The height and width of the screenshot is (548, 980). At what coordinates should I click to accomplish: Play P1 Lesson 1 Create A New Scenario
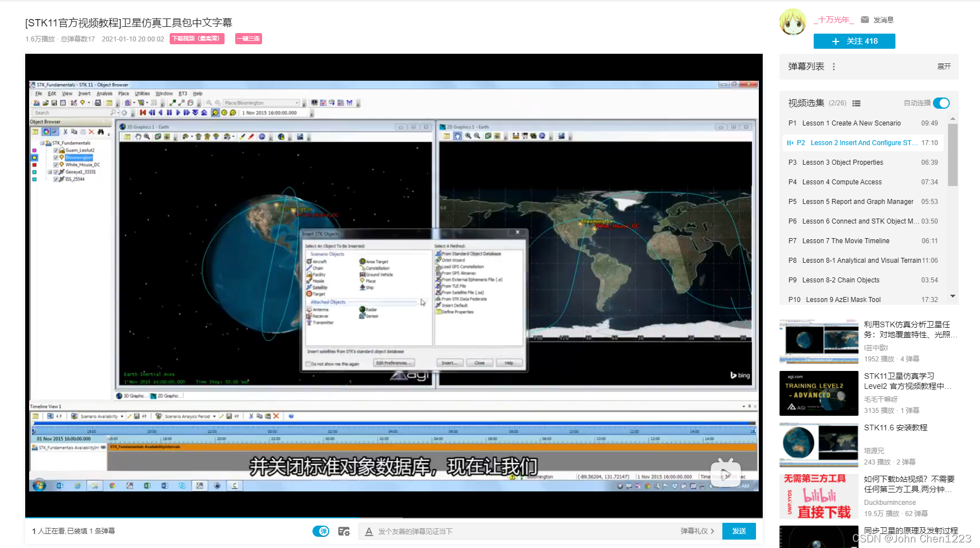(863, 123)
